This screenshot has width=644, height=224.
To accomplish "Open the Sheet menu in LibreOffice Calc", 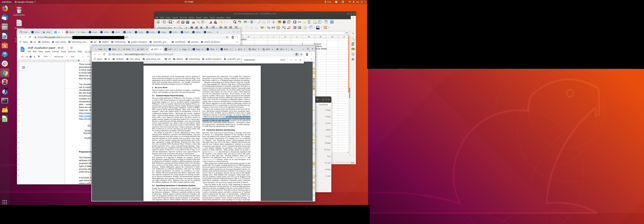I will [199, 18].
